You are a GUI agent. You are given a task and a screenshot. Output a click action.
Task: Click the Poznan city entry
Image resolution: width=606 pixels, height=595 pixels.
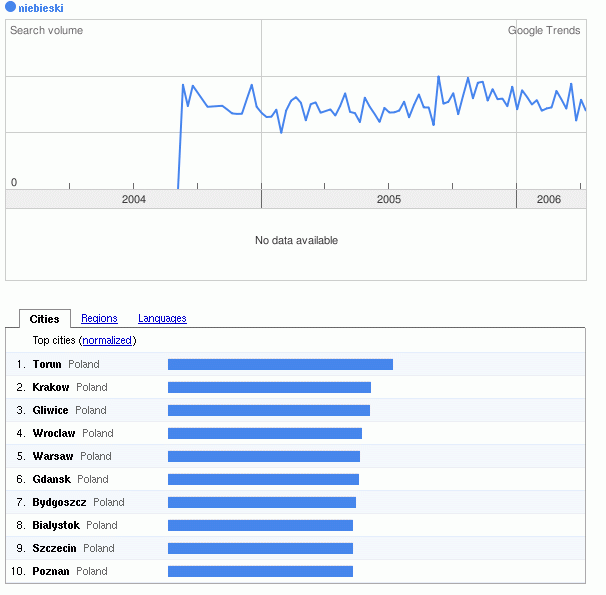[51, 572]
